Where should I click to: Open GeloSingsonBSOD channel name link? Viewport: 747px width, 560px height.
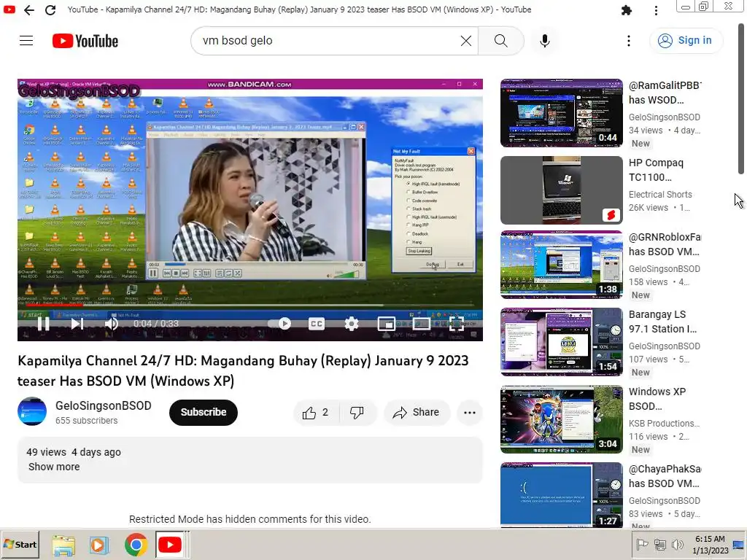tap(104, 405)
